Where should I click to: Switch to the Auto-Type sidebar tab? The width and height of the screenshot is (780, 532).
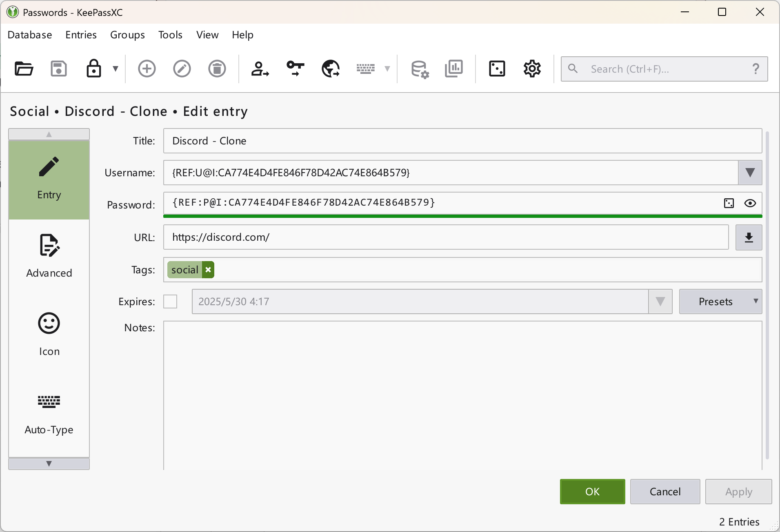coord(49,415)
